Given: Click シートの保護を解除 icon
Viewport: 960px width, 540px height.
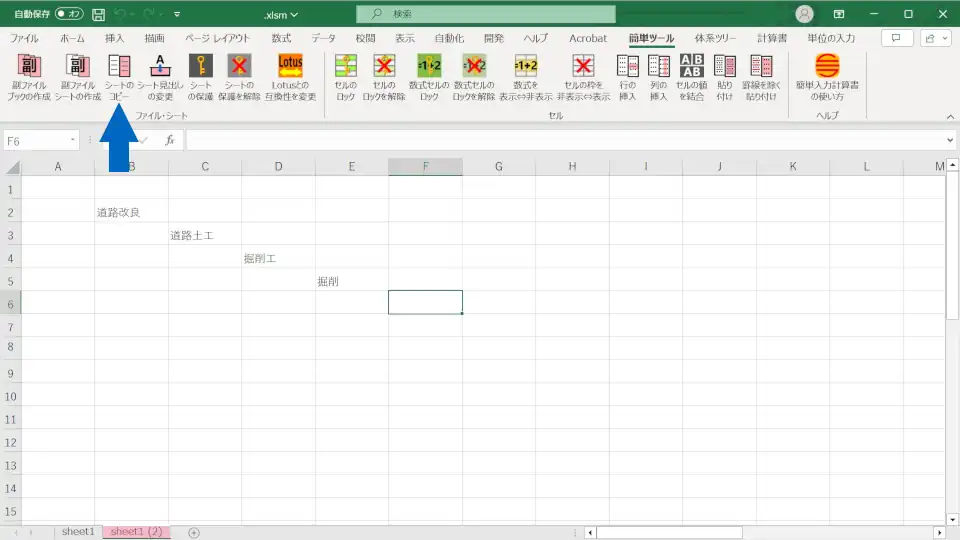Looking at the screenshot, I should tap(239, 66).
